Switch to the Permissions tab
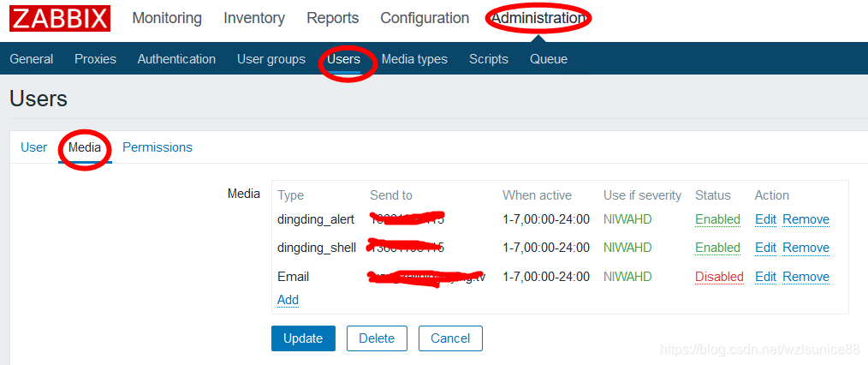Image resolution: width=868 pixels, height=365 pixels. pyautogui.click(x=158, y=147)
